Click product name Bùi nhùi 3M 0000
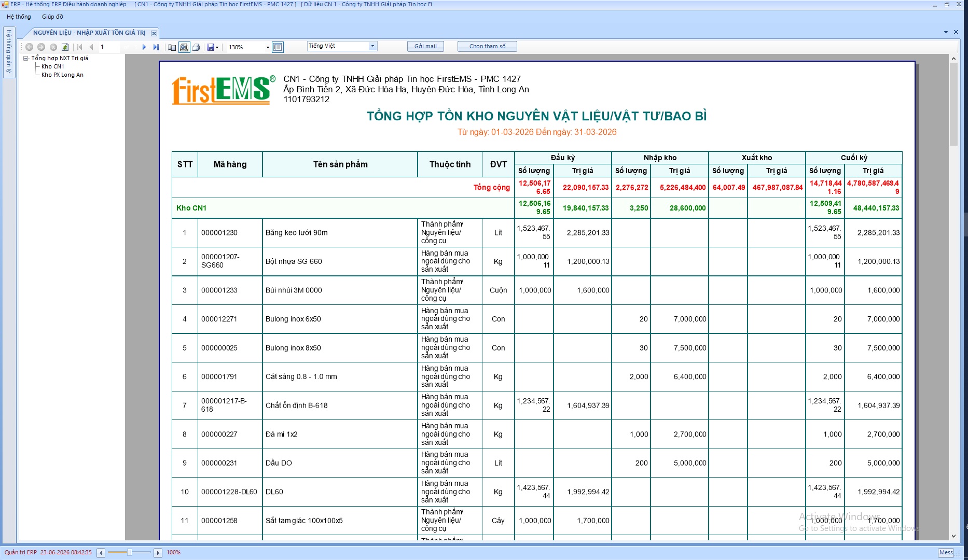The image size is (968, 560). [x=294, y=290]
